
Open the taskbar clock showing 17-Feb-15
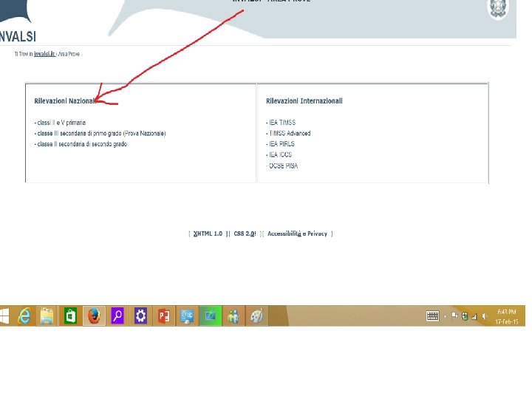click(x=507, y=316)
